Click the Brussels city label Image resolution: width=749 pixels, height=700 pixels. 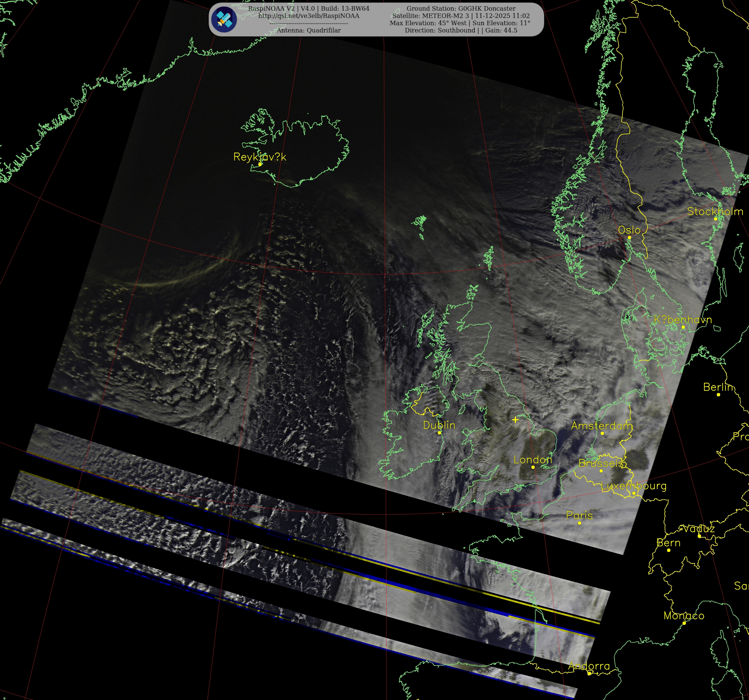tap(601, 463)
